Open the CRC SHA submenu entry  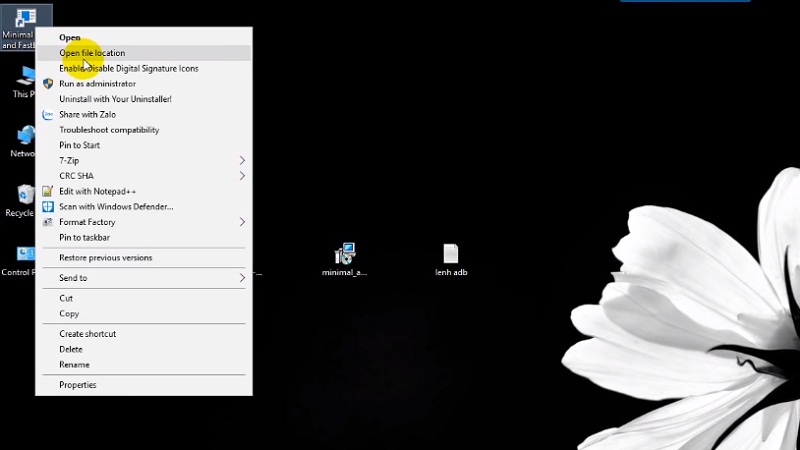pos(144,176)
